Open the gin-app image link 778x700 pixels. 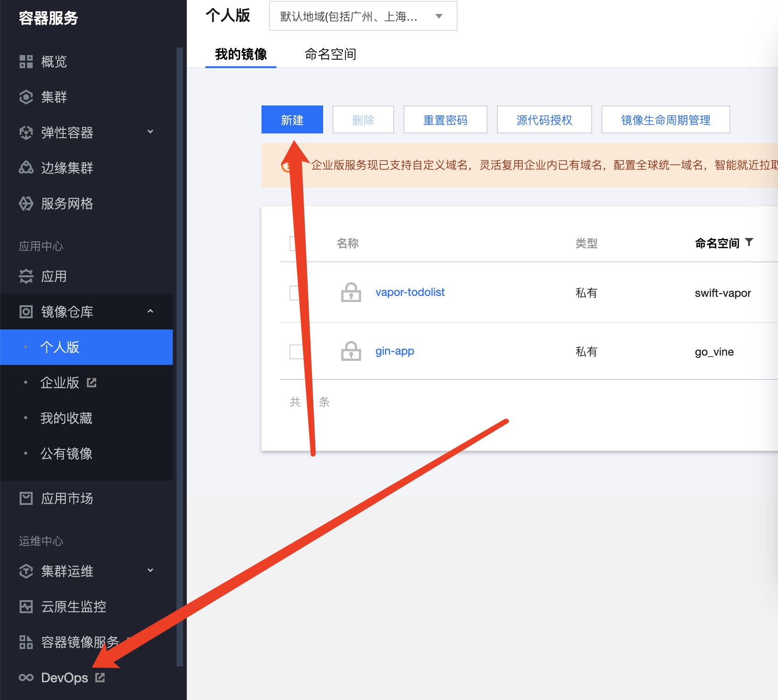(395, 351)
